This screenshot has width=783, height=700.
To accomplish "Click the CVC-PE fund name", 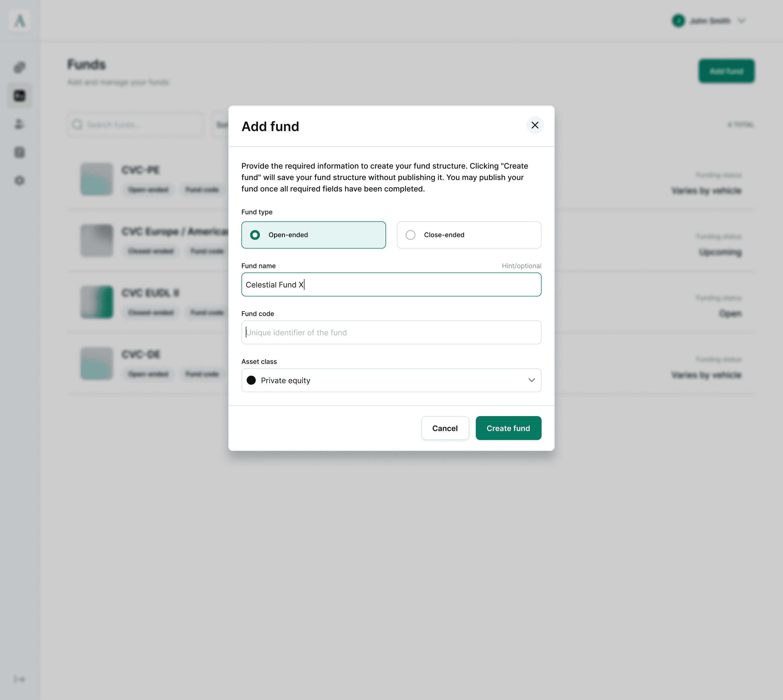I will 141,170.
